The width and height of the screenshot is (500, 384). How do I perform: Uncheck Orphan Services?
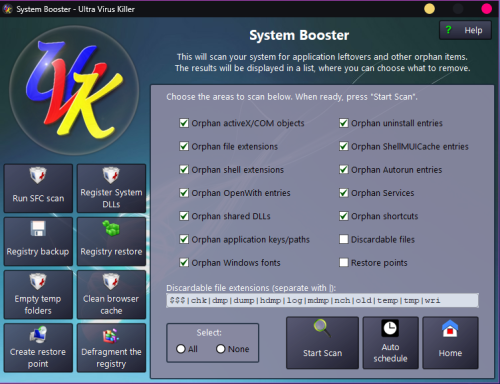coord(344,193)
